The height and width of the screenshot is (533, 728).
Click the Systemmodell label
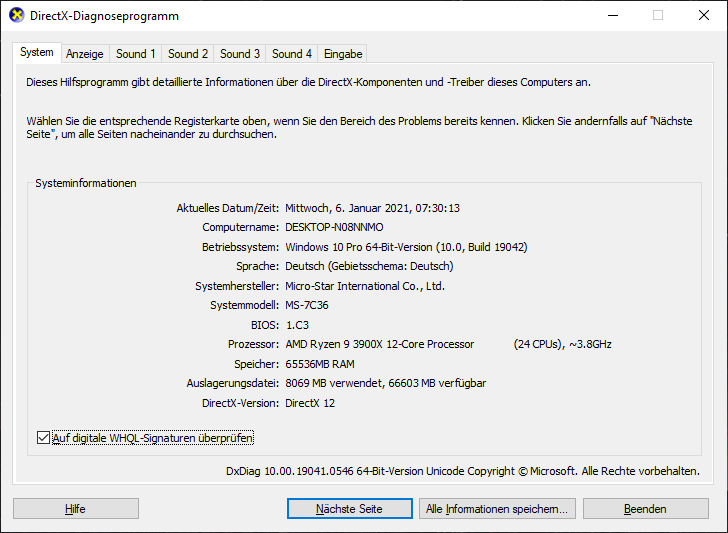tap(245, 306)
